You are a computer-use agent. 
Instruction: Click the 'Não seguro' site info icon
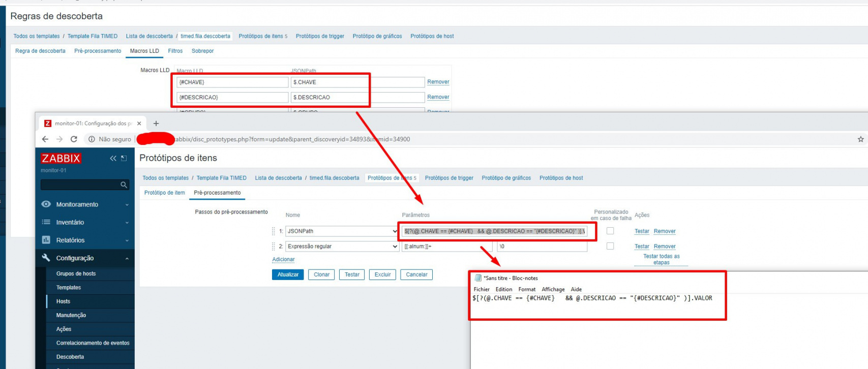click(x=92, y=139)
